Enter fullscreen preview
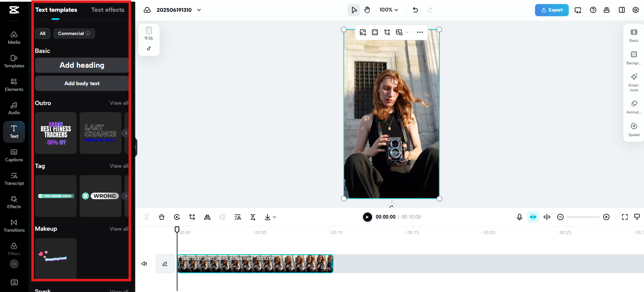The image size is (644, 292). pos(625,217)
